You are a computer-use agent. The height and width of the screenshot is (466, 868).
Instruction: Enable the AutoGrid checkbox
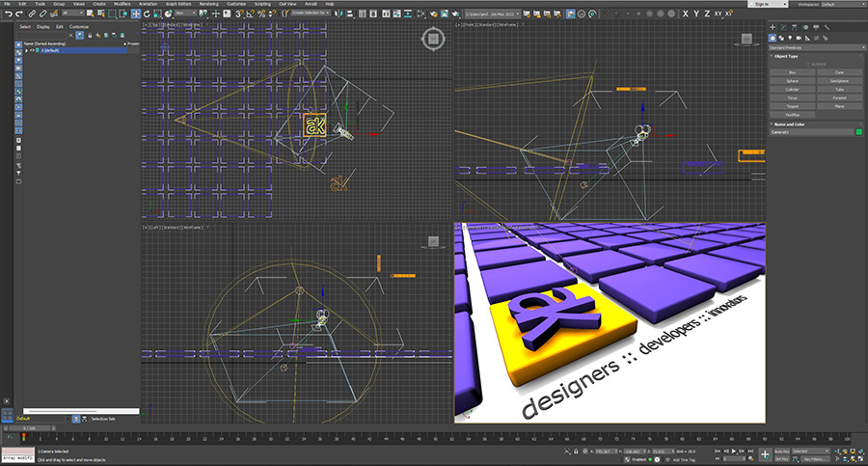tap(808, 65)
